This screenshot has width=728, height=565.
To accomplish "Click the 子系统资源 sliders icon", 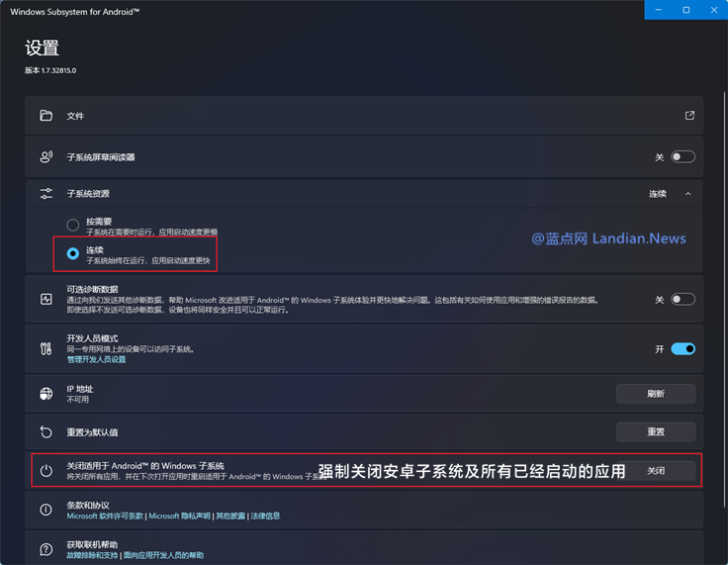I will click(45, 193).
